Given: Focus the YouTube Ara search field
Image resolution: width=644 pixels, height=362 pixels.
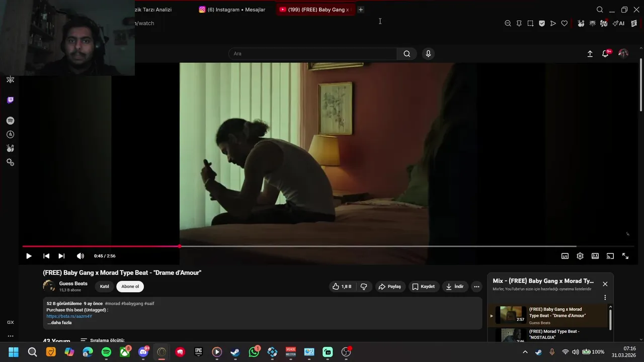Looking at the screenshot, I should coord(313,54).
